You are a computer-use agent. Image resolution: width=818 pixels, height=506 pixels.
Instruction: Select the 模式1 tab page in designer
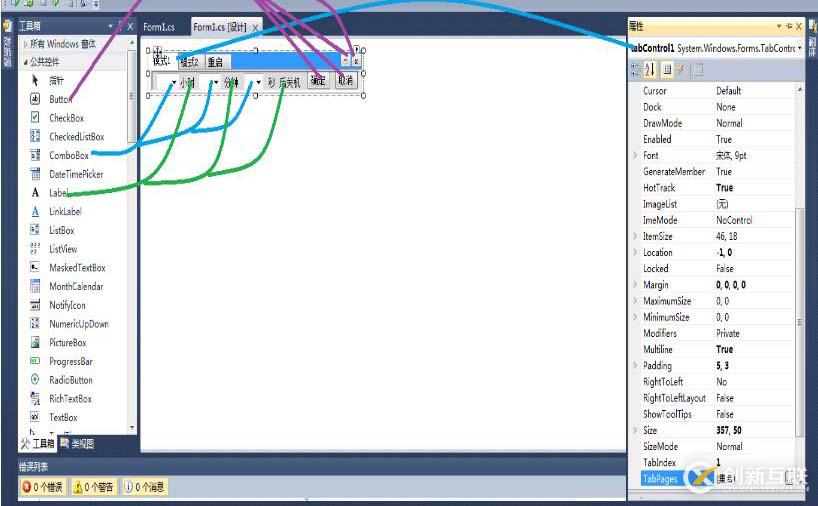pyautogui.click(x=162, y=61)
